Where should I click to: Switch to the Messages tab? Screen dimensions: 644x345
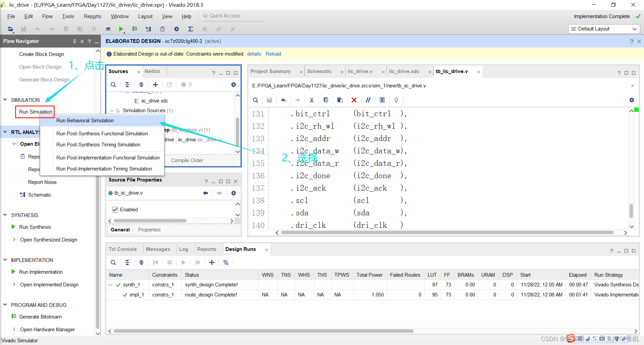point(158,249)
